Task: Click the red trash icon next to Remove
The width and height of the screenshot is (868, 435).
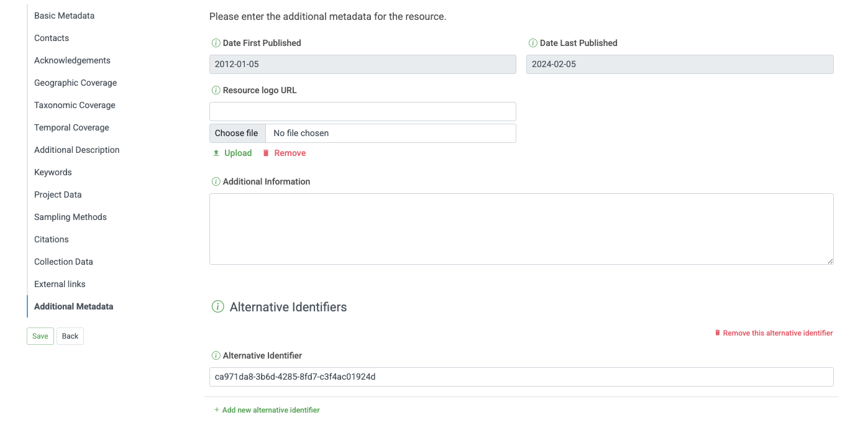Action: click(266, 153)
